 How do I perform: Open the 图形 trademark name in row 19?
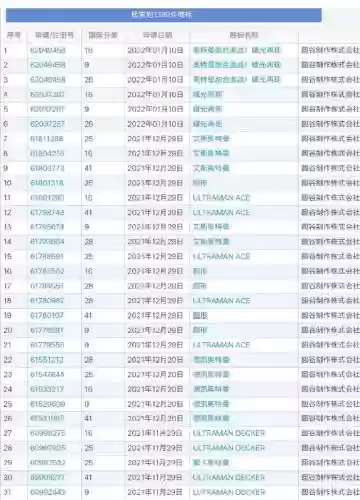tap(200, 315)
